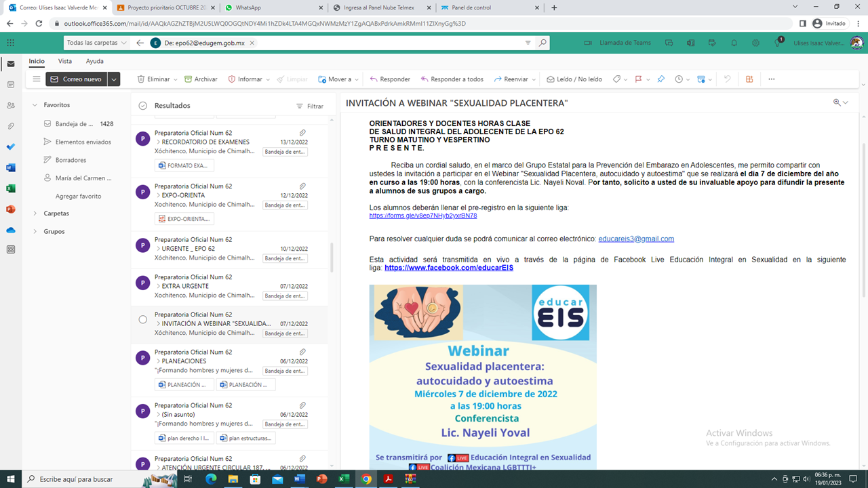
Task: Pin the message with pin icon
Action: pos(660,79)
